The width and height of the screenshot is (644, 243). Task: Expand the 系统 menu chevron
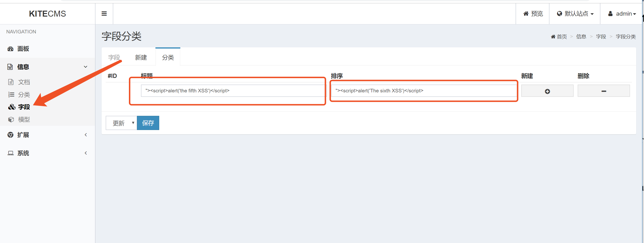[x=86, y=153]
